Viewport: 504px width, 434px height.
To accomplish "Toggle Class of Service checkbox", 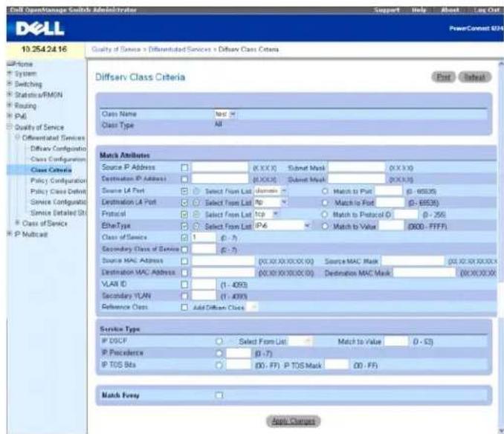I will (184, 238).
